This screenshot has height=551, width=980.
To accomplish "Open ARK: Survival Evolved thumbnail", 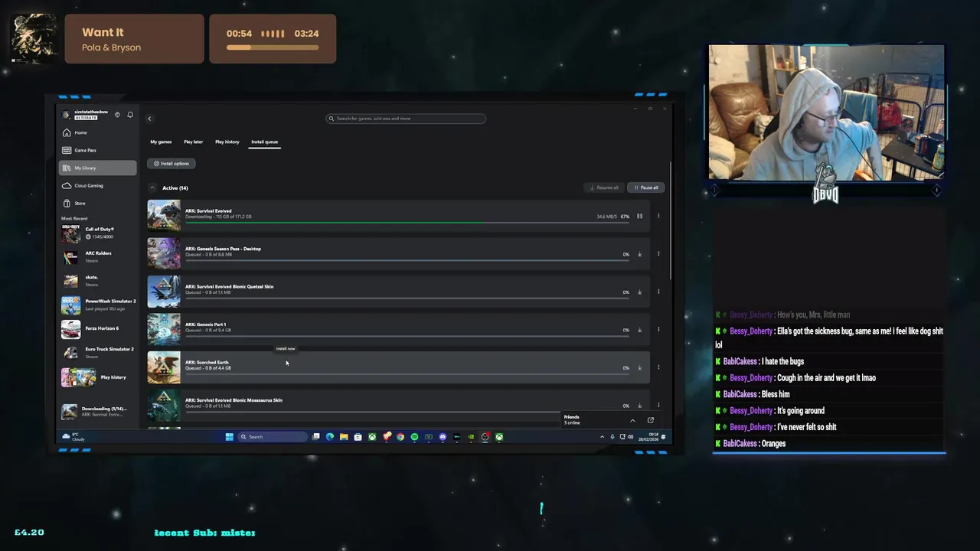I will coord(164,216).
